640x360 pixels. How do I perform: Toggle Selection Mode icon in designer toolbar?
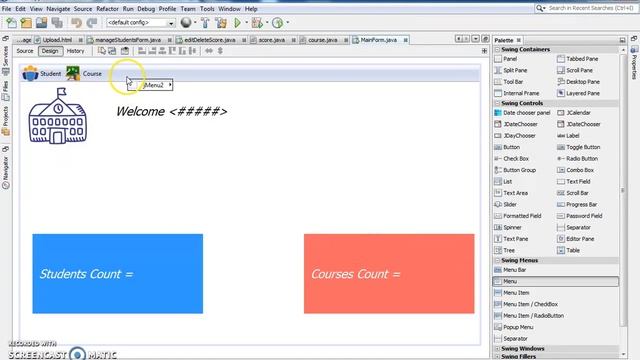102,51
